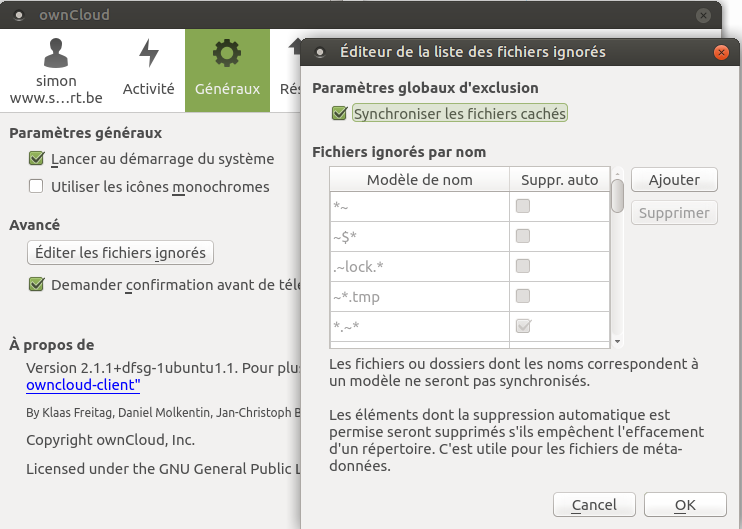Click the pattern list scrollbar handle
Viewport: 742px width, 529px height.
click(x=617, y=196)
